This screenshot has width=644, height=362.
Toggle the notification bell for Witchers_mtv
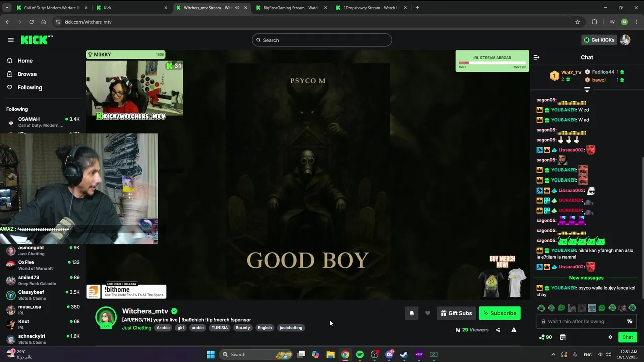[411, 313]
